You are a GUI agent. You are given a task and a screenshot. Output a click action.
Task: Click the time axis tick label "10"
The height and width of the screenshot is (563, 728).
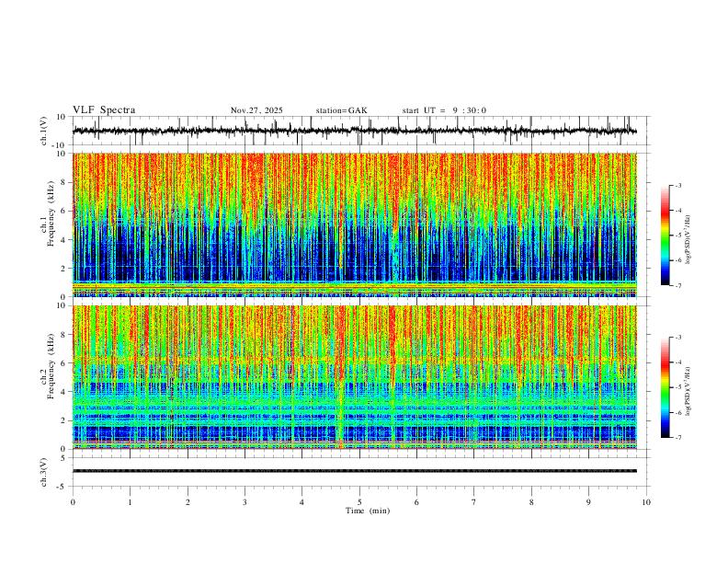point(646,502)
